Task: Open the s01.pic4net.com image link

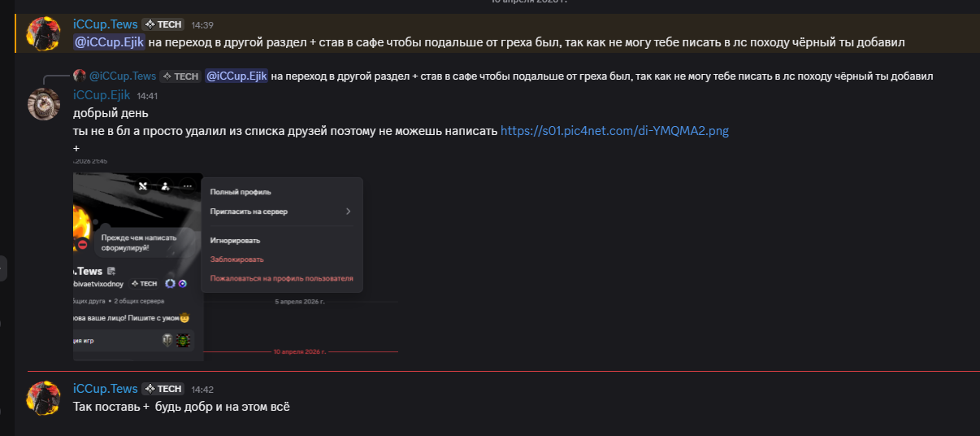Action: 614,130
